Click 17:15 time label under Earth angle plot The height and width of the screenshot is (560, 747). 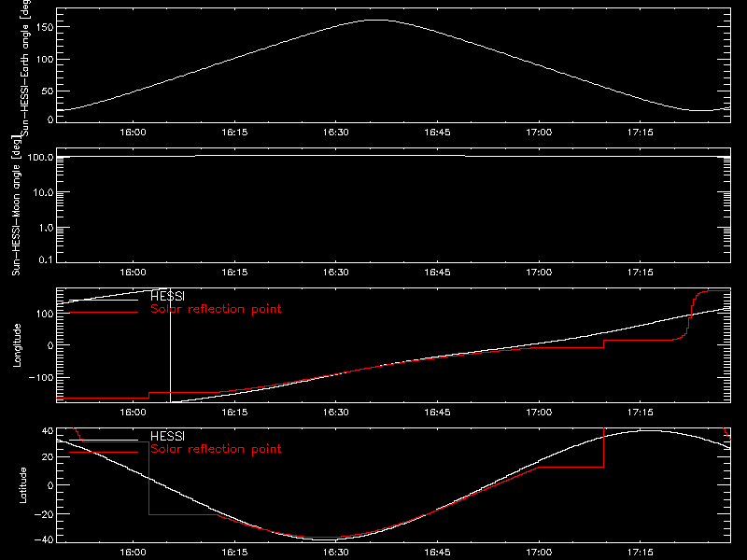(641, 133)
